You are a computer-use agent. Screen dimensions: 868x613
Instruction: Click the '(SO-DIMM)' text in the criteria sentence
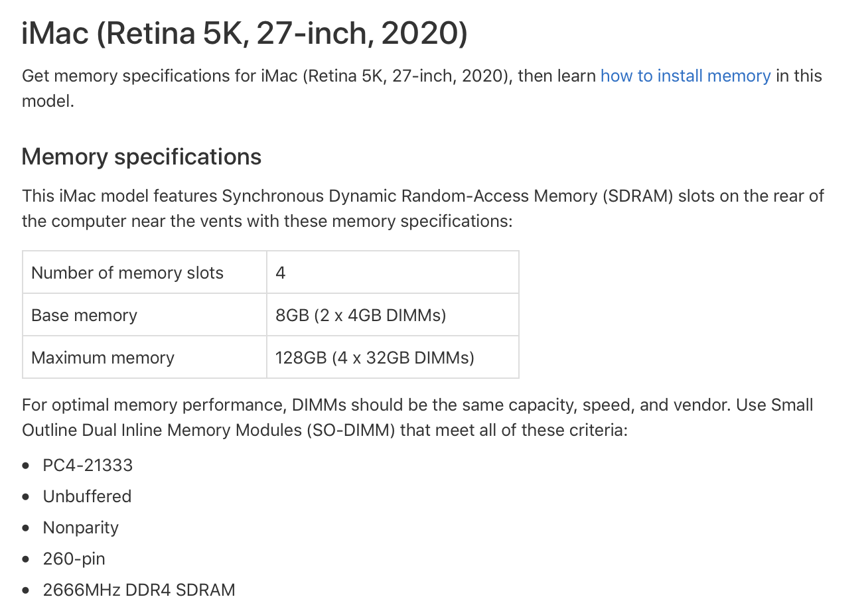click(351, 431)
